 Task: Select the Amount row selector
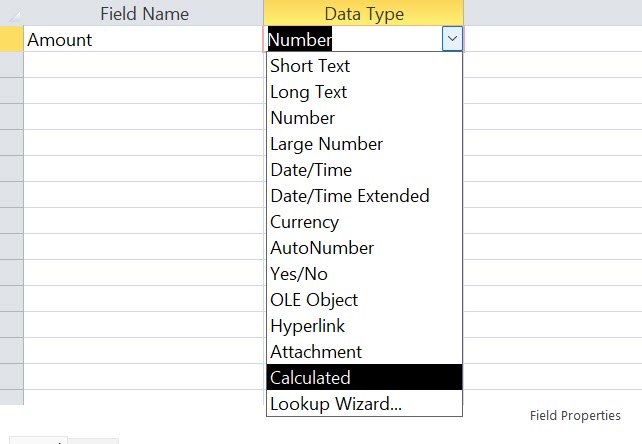[x=11, y=39]
